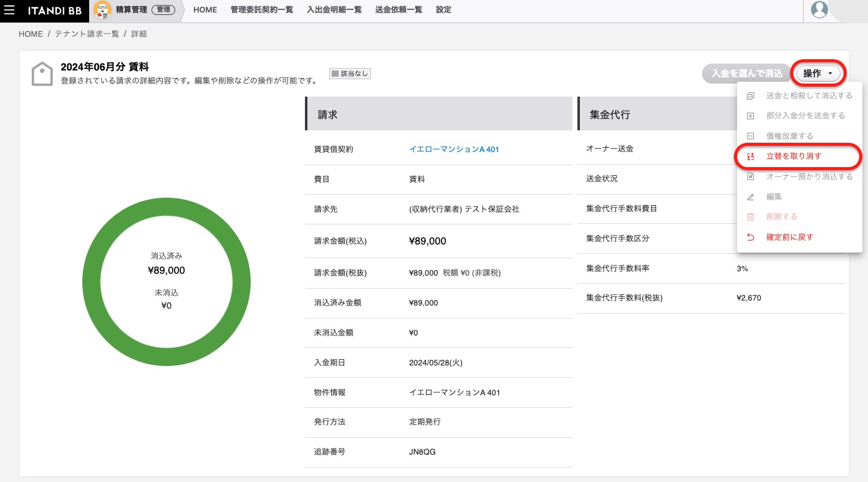Click the trash icon for 削除する
This screenshot has height=482, width=868.
(751, 217)
